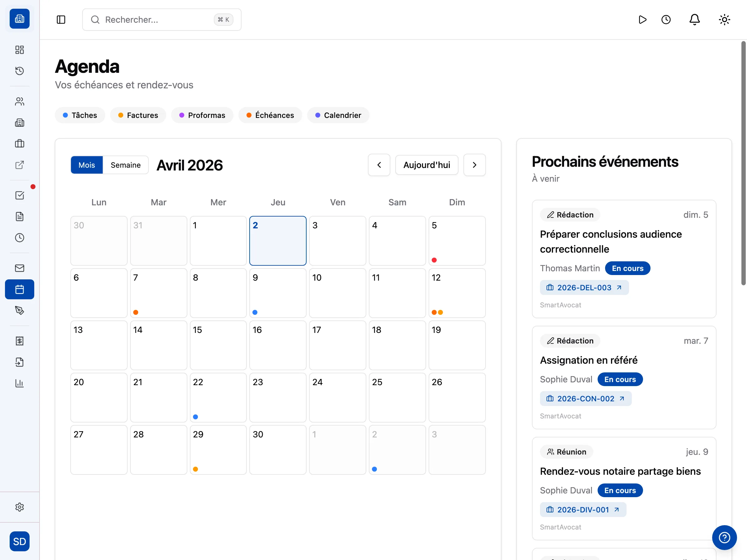
Task: Collapse the sidebar panel icon
Action: [61, 20]
